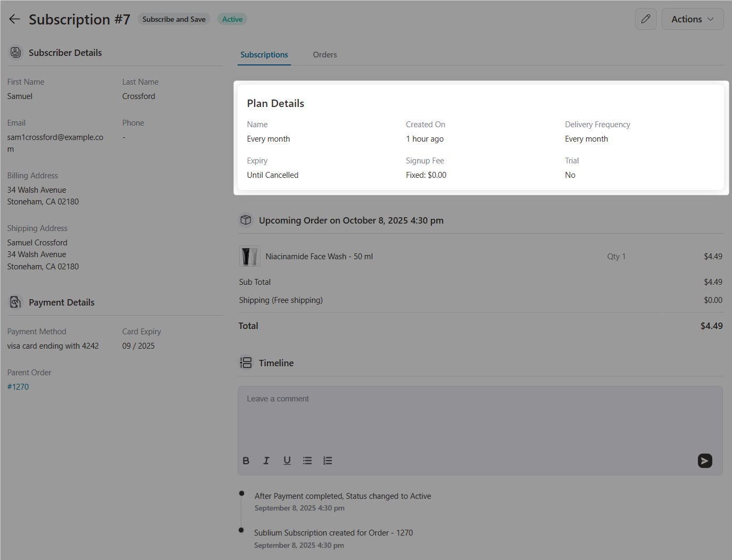Toggle underline formatting in the comment editor
The height and width of the screenshot is (560, 732).
pyautogui.click(x=287, y=460)
